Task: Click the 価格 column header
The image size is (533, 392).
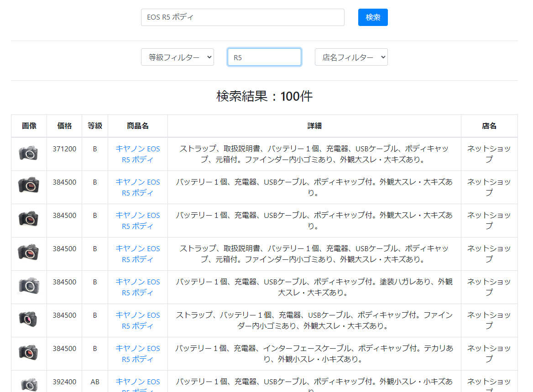Action: pos(64,126)
